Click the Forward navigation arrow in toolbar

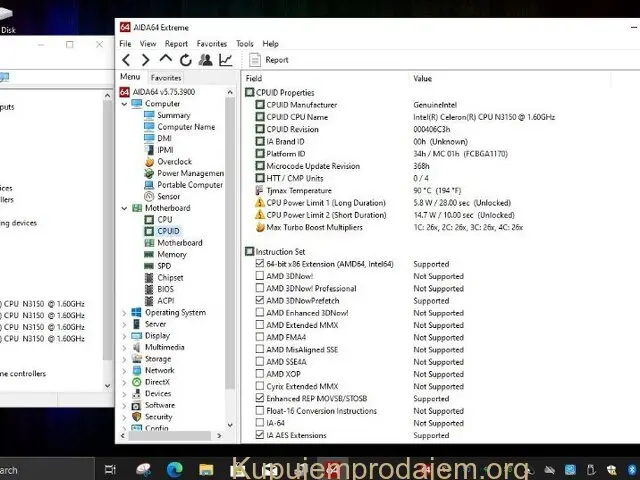pos(146,60)
